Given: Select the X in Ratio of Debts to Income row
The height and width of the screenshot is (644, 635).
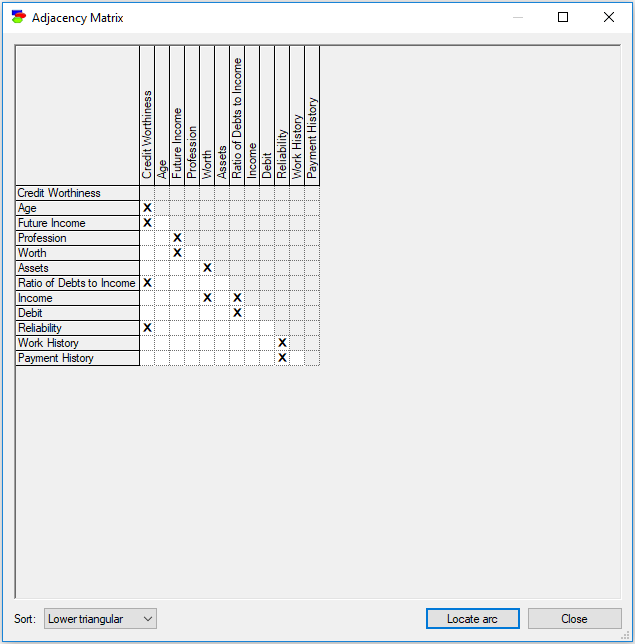Looking at the screenshot, I should tap(147, 283).
